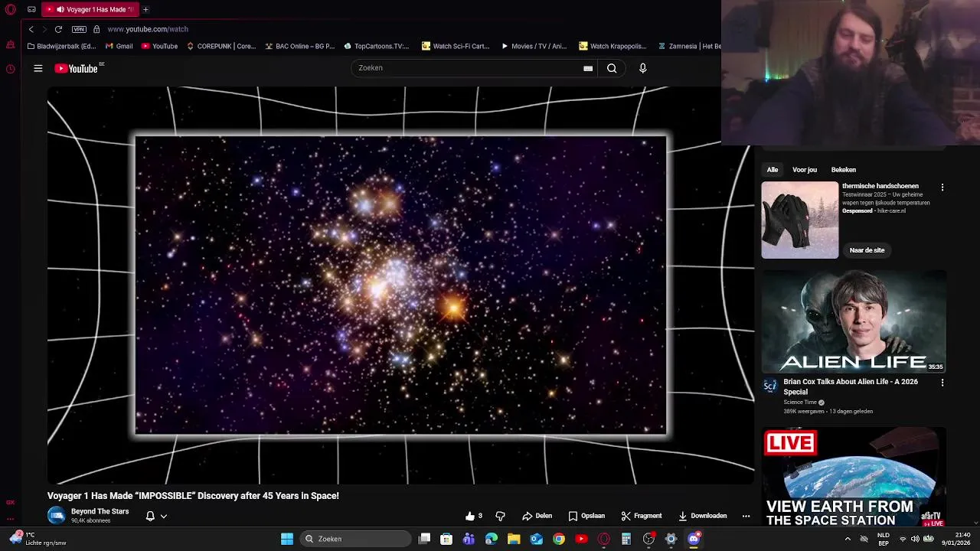Like the Voyager 1 video
The height and width of the screenshot is (551, 980).
click(474, 516)
